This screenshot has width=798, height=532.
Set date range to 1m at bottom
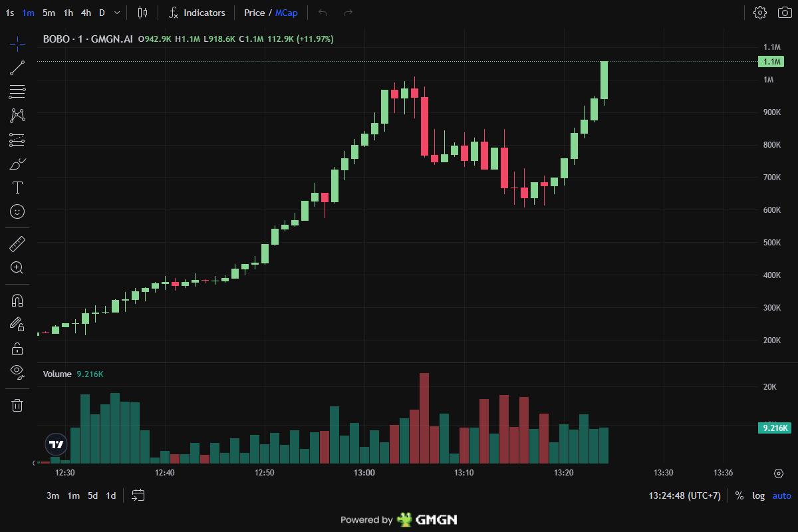click(73, 495)
